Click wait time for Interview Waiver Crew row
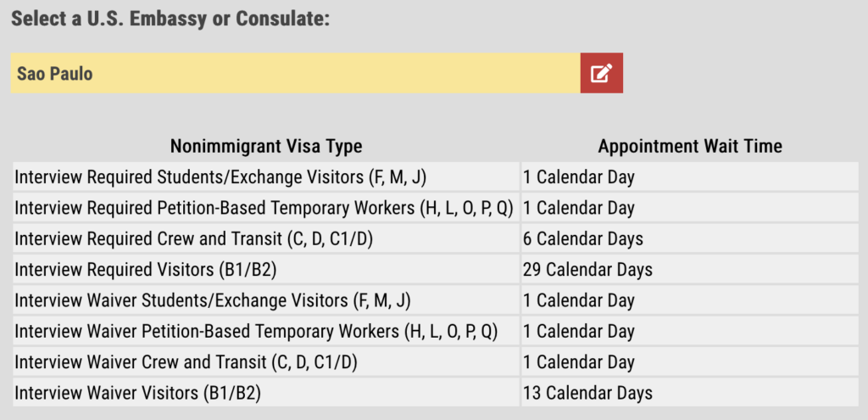This screenshot has width=868, height=420. click(x=690, y=361)
